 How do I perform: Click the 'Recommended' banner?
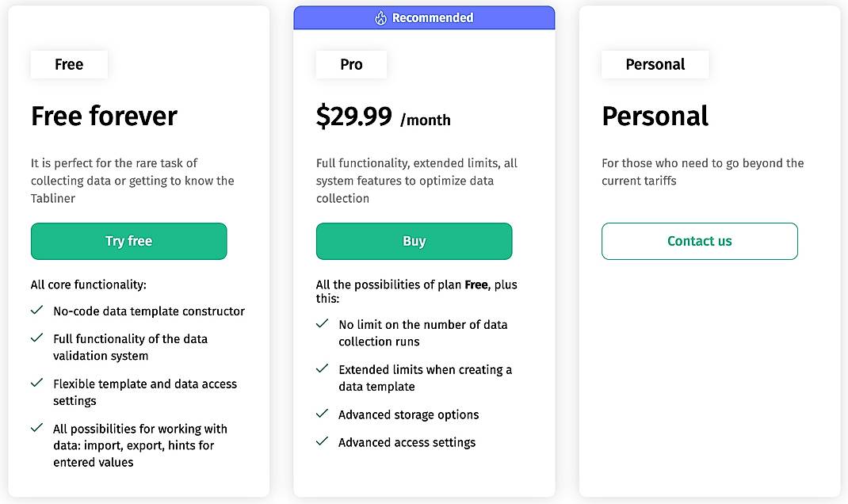pyautogui.click(x=424, y=17)
